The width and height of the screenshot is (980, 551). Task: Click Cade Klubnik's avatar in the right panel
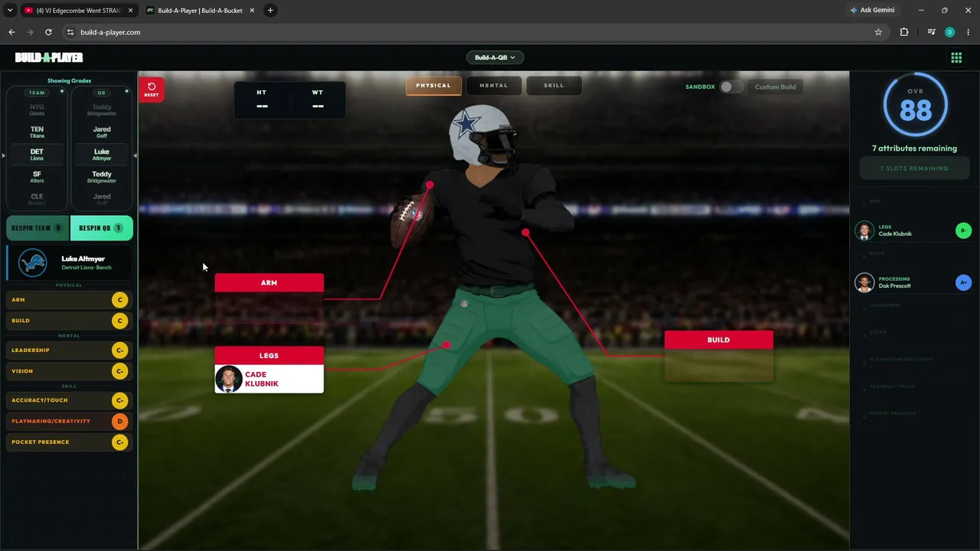coord(864,230)
